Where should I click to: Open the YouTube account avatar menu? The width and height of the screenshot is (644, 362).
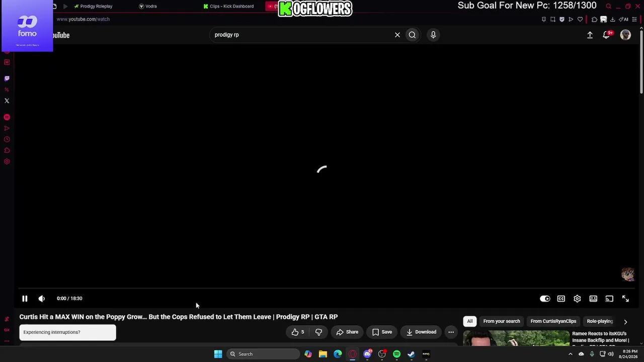pos(625,35)
